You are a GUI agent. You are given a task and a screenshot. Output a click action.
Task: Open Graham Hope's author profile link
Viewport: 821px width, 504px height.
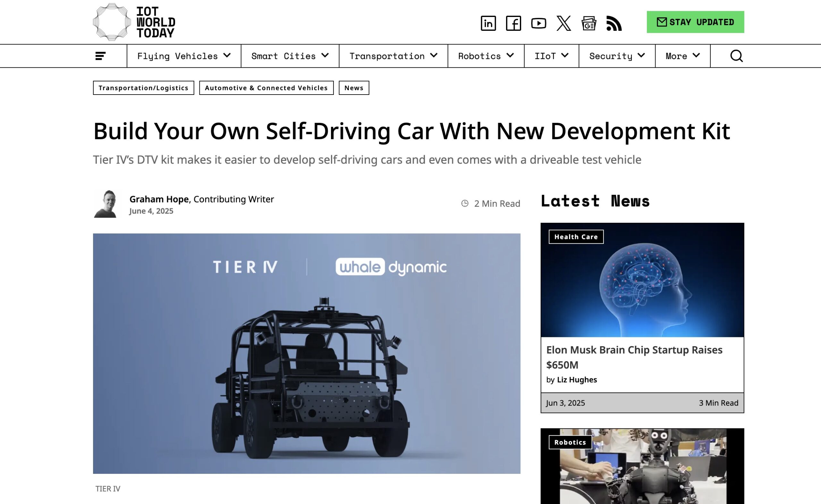point(159,199)
